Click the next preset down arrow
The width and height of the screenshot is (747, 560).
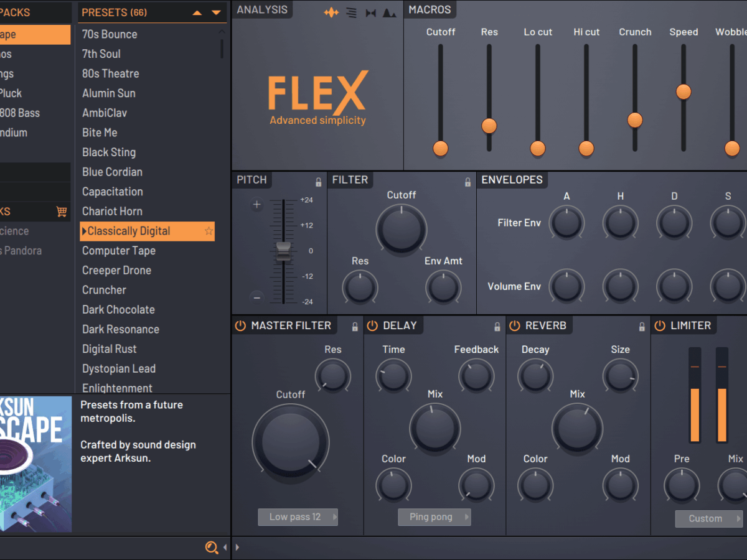coord(216,12)
